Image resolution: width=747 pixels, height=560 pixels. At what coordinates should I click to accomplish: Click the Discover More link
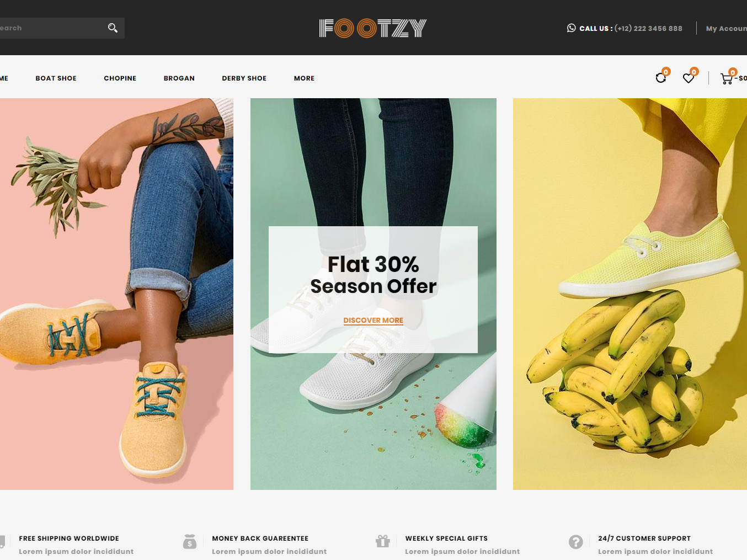[x=373, y=321]
